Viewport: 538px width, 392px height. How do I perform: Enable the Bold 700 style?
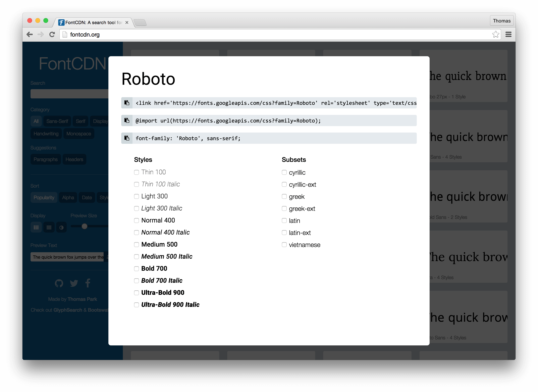[136, 269]
